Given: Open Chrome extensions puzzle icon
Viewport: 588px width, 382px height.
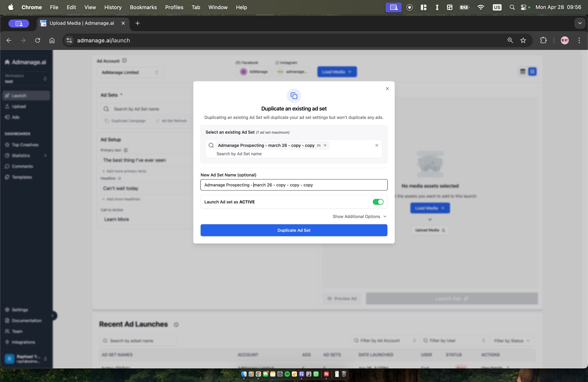Looking at the screenshot, I should click(543, 40).
